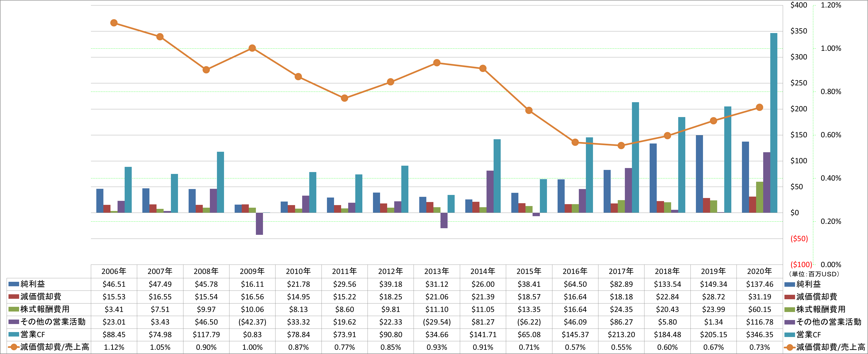Viewport: 868px width, 354px height.
Task: Click the blue 純利益 swatch in the table row header
Action: [x=14, y=284]
